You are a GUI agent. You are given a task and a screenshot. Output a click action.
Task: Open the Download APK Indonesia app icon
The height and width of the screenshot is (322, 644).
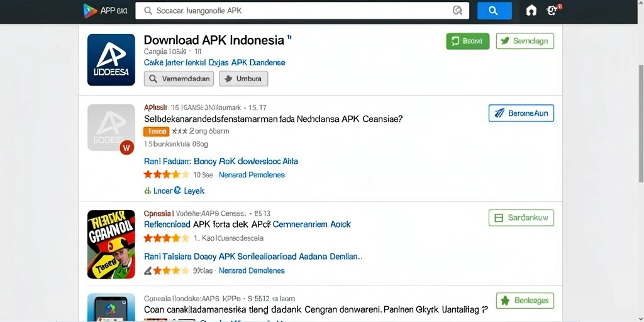click(111, 60)
